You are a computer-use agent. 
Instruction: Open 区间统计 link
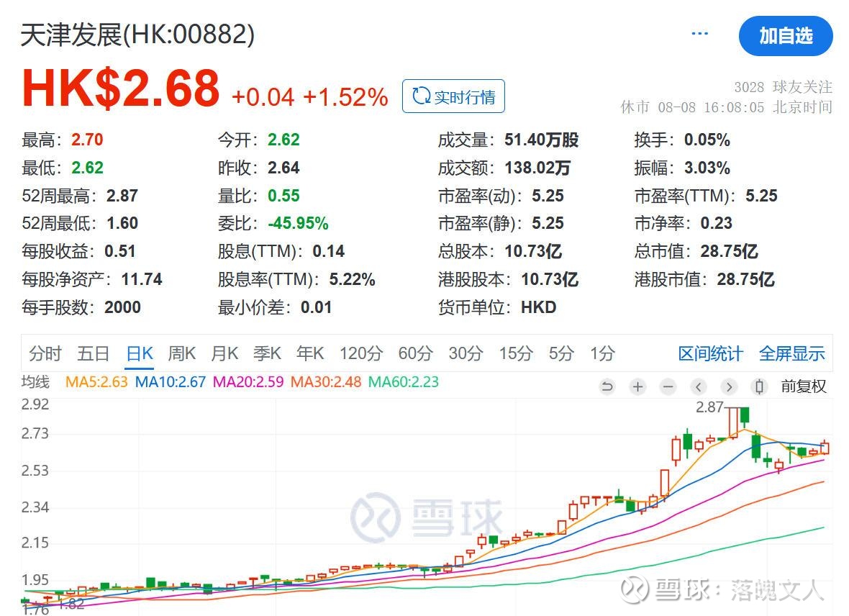(710, 354)
